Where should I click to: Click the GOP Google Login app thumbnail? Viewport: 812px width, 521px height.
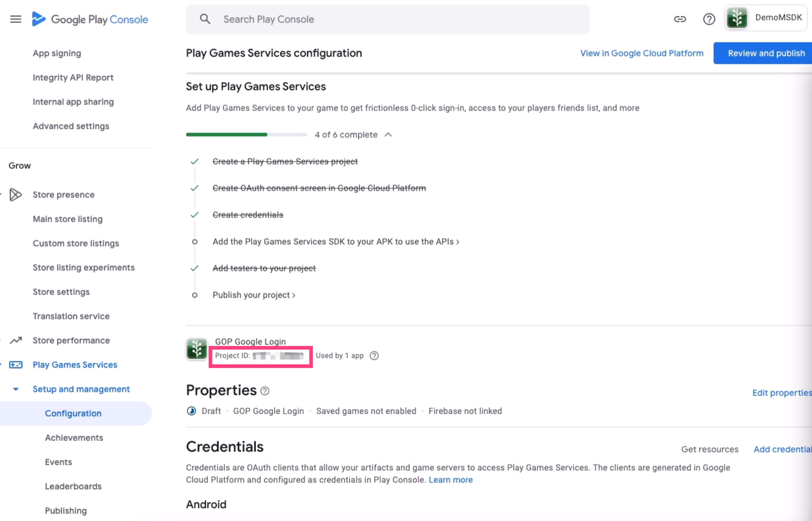197,349
